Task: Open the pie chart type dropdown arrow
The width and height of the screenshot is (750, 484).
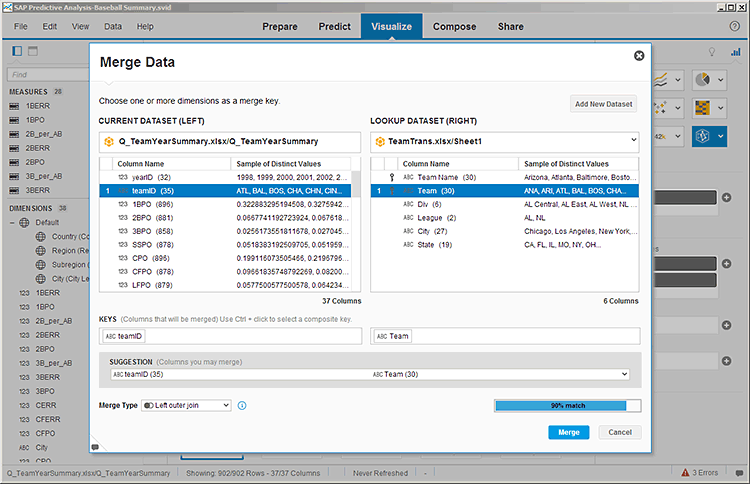Action: pyautogui.click(x=720, y=80)
